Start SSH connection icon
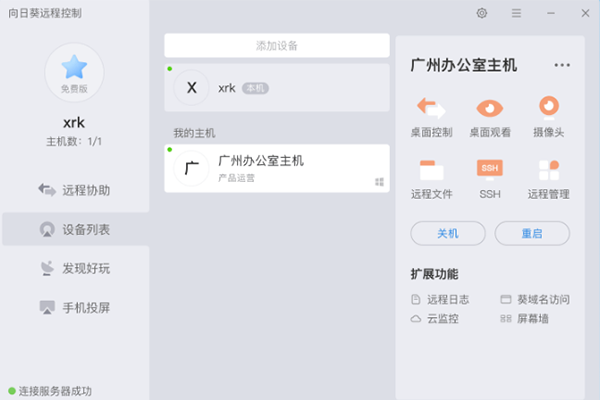Image resolution: width=600 pixels, height=400 pixels. pos(490,170)
